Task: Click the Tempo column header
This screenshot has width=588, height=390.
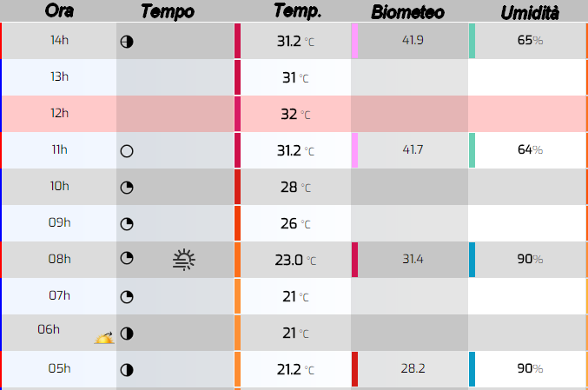Action: click(168, 11)
